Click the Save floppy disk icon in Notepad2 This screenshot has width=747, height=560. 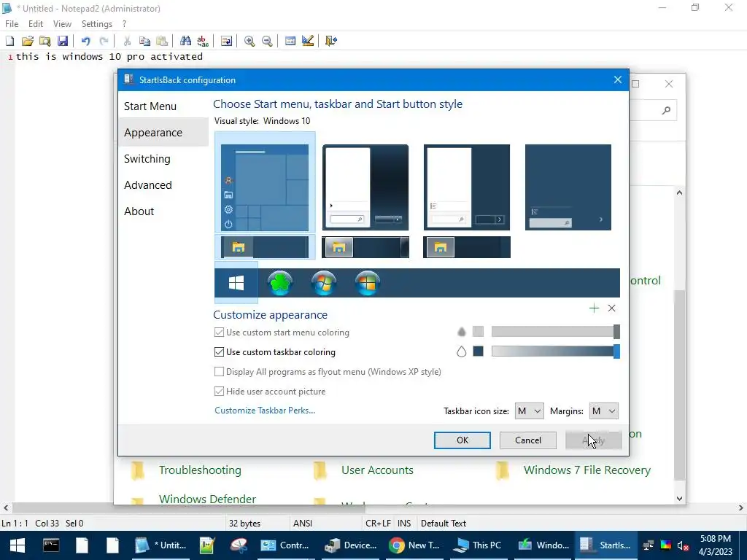pyautogui.click(x=63, y=41)
